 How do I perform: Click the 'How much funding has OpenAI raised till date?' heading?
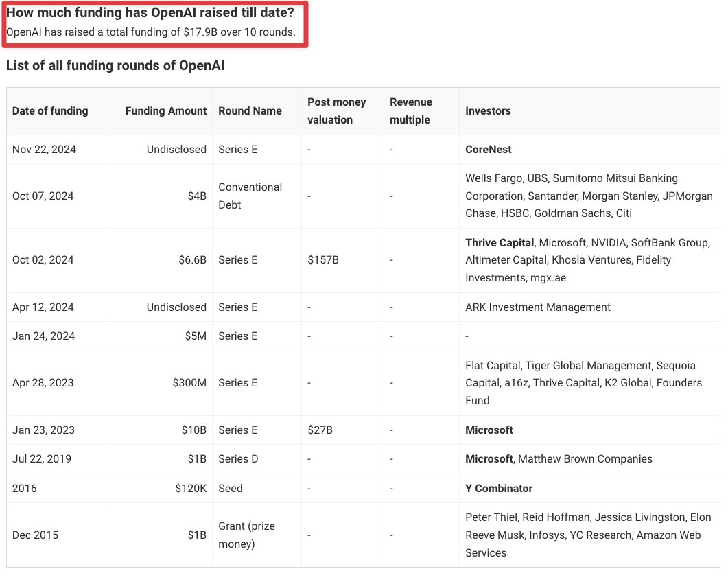click(150, 12)
